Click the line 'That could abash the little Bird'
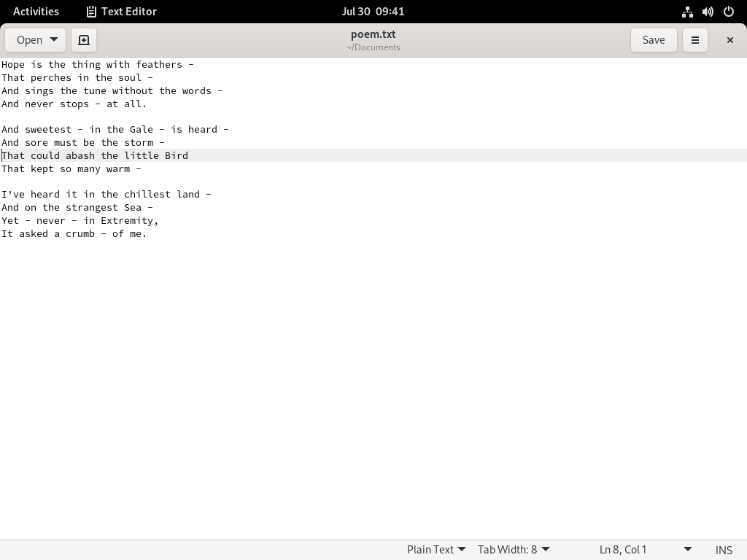 tap(95, 156)
